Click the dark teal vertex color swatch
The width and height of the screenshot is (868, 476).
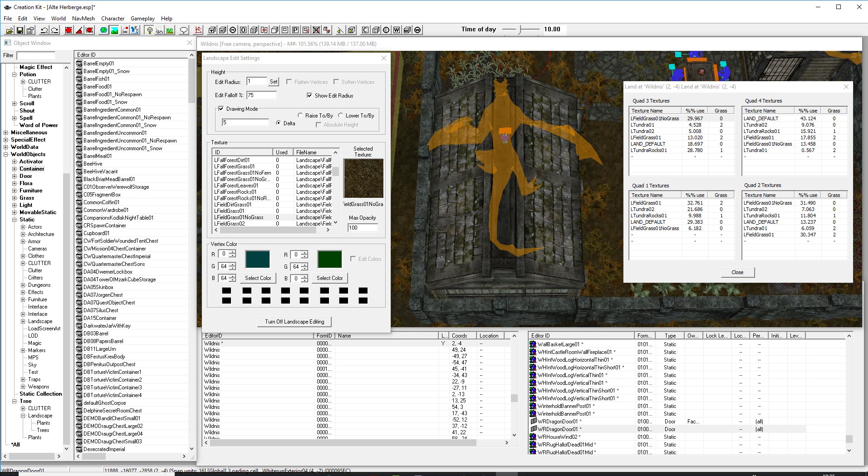[x=257, y=259]
